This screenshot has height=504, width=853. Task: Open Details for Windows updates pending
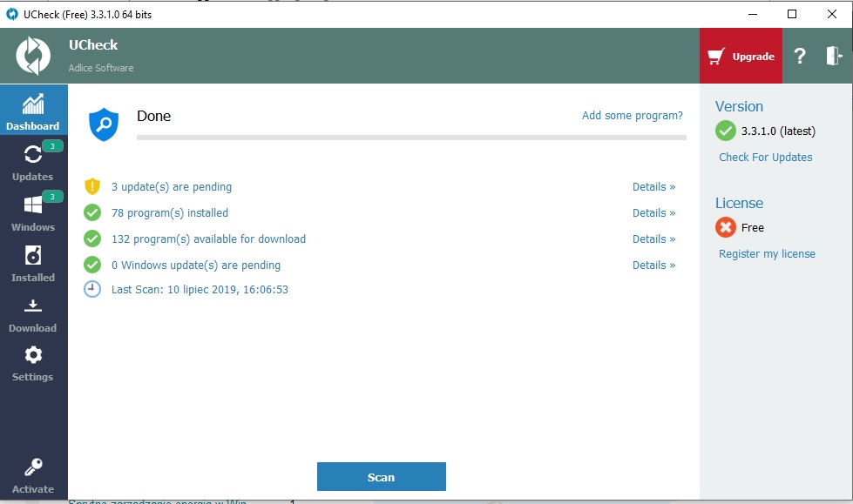653,265
